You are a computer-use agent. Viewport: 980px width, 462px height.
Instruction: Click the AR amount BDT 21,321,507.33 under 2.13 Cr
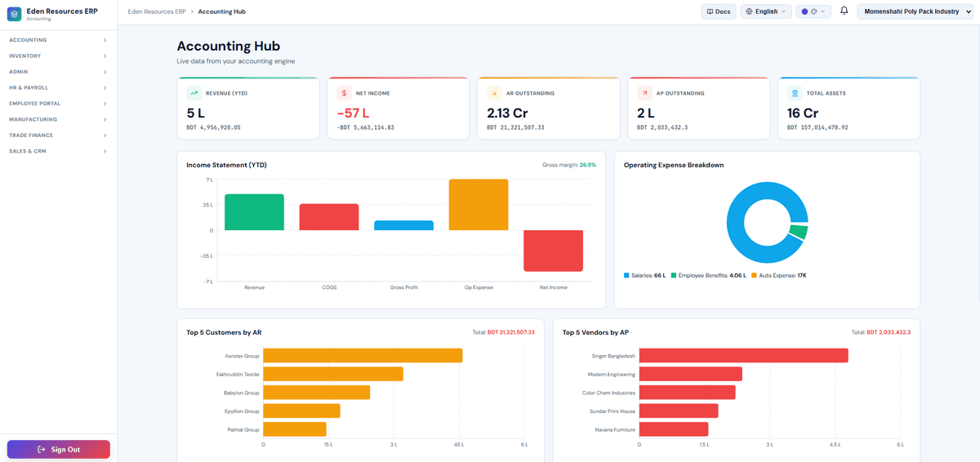515,127
